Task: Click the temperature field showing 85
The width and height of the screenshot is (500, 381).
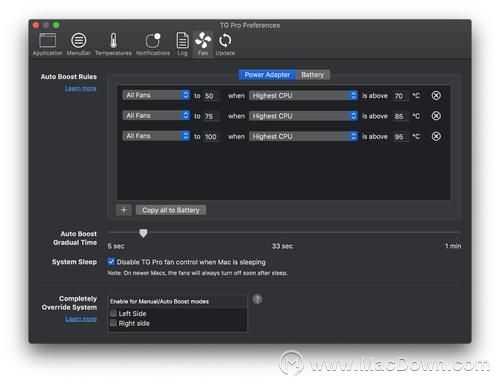Action: point(400,116)
